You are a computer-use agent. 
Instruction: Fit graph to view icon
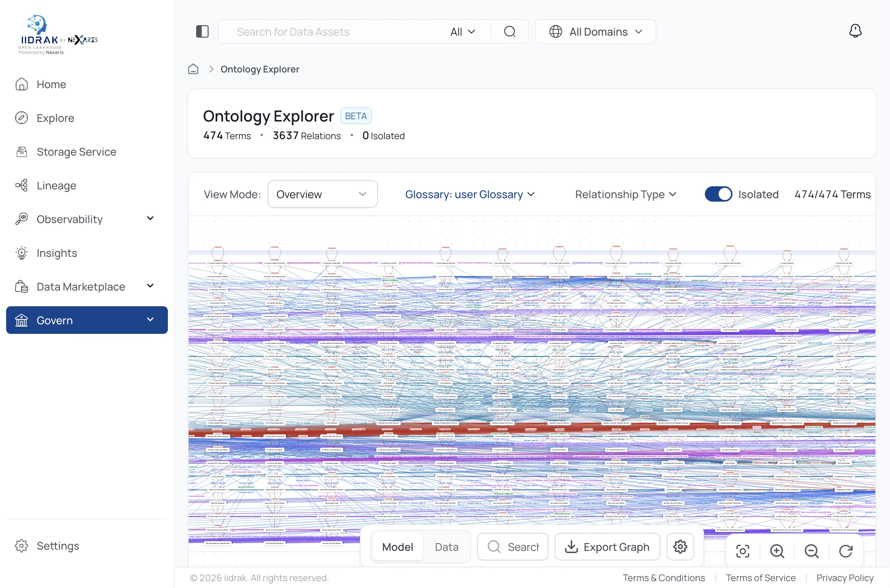pos(743,551)
